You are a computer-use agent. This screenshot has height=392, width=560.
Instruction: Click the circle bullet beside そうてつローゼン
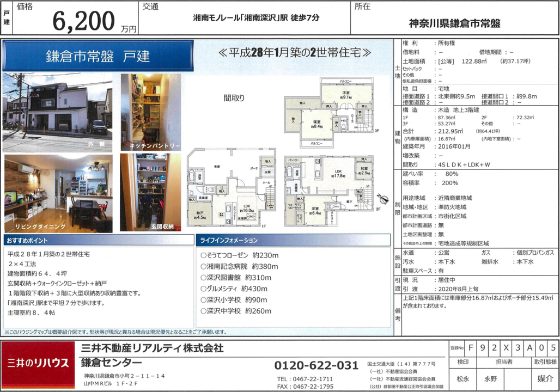pyautogui.click(x=203, y=255)
